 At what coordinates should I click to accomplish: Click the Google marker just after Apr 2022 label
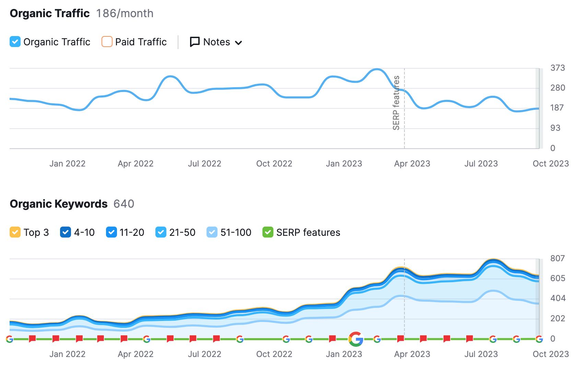coord(147,339)
